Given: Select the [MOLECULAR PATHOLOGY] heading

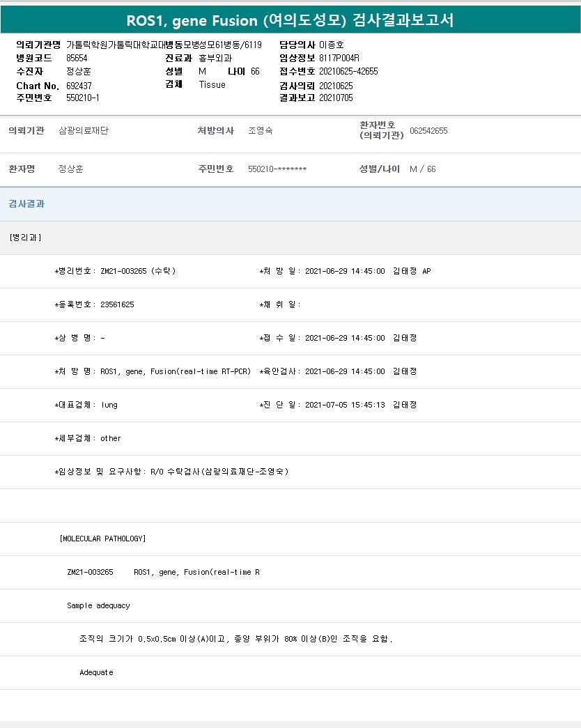Looking at the screenshot, I should 103,539.
